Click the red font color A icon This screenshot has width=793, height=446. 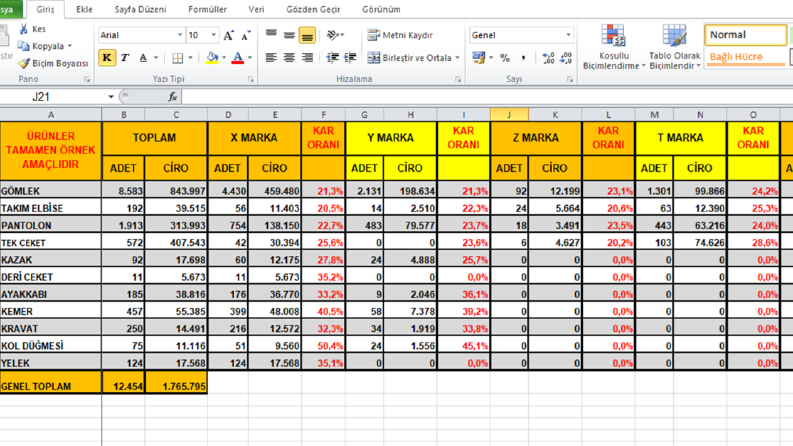(x=238, y=58)
